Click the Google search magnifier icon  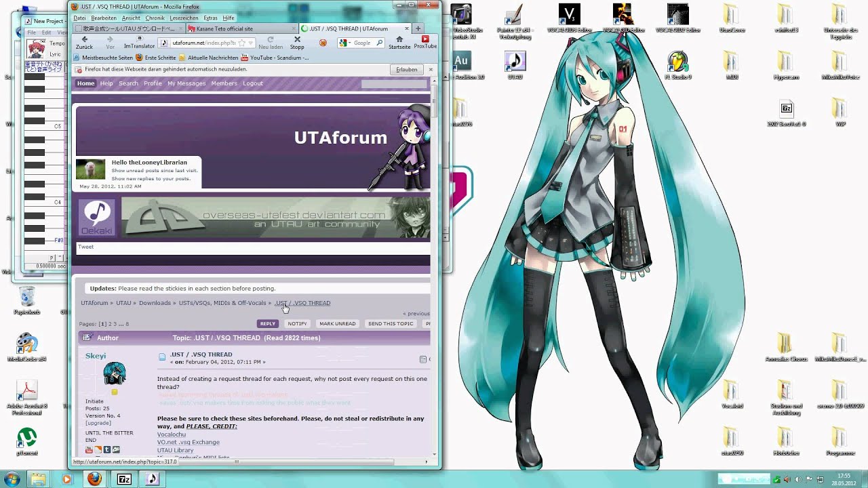379,43
